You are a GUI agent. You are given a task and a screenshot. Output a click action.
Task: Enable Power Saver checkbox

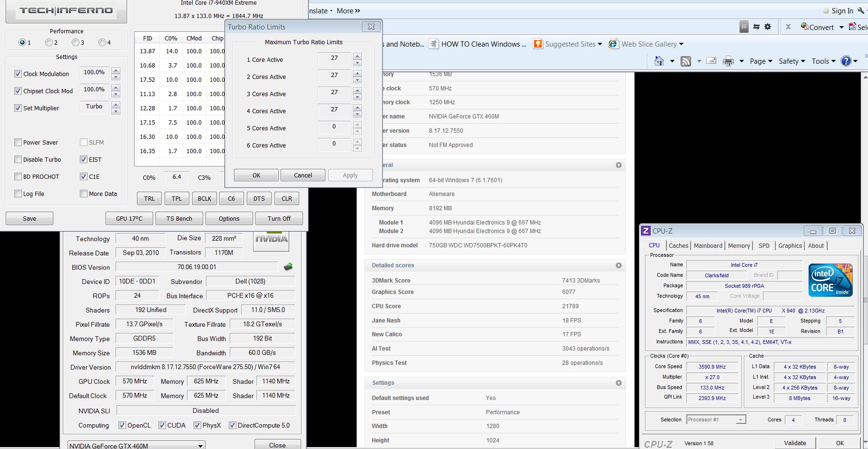click(x=18, y=142)
